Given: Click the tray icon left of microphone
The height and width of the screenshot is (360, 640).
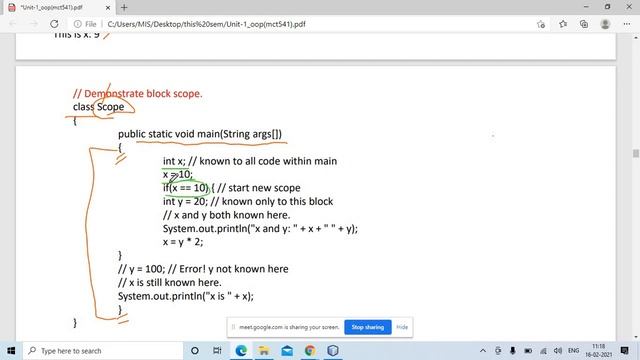Looking at the screenshot, I should pos(498,351).
